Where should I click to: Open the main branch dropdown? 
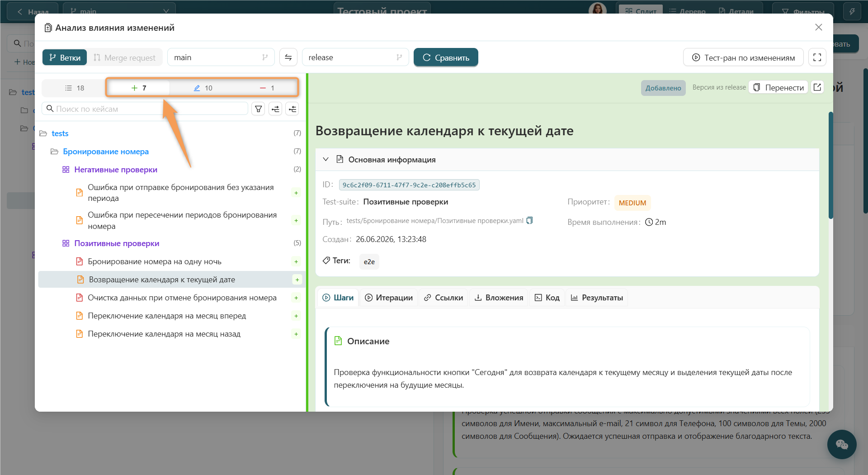tap(221, 57)
